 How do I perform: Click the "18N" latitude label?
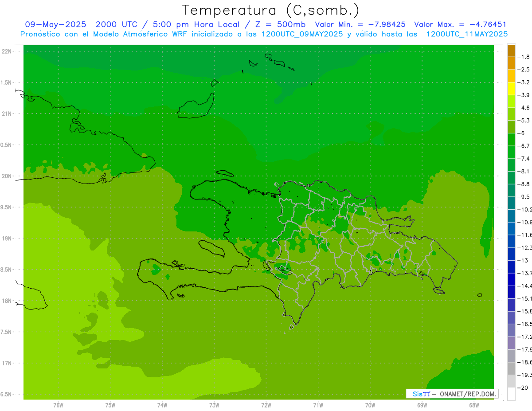tap(7, 301)
